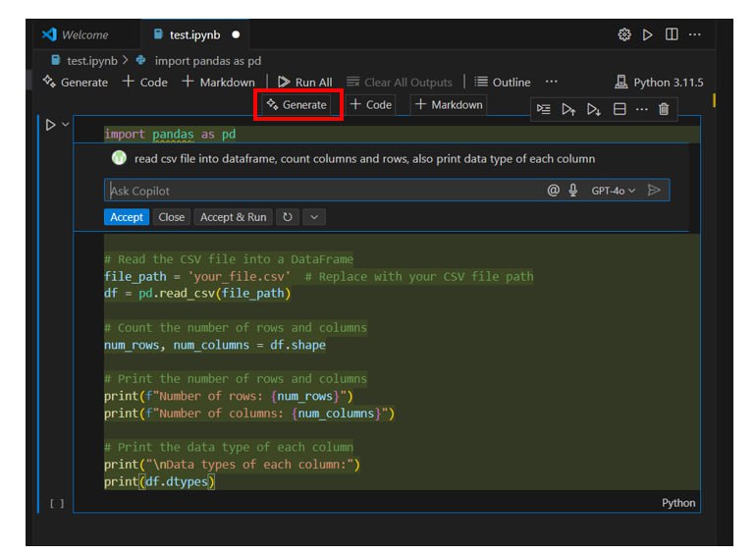756x556 pixels.
Task: Click the @ attach context icon
Action: tap(553, 191)
